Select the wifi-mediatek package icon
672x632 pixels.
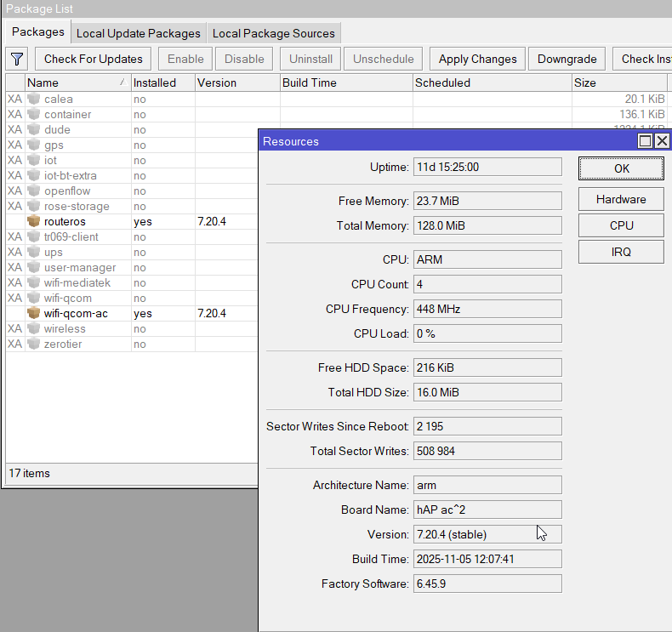pyautogui.click(x=34, y=282)
